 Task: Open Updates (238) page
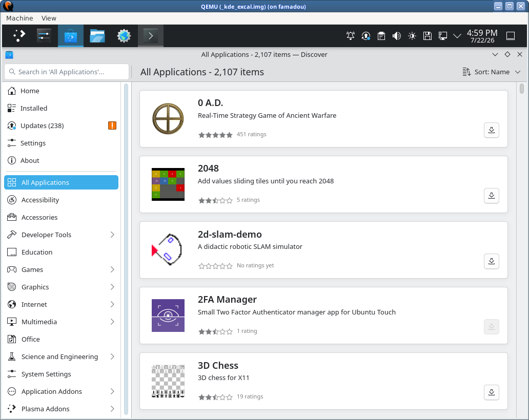click(61, 125)
